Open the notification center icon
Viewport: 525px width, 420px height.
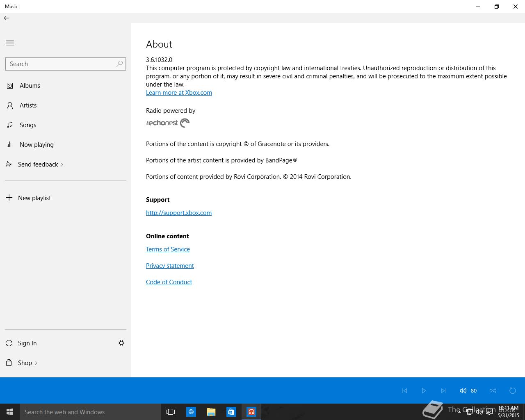click(489, 412)
